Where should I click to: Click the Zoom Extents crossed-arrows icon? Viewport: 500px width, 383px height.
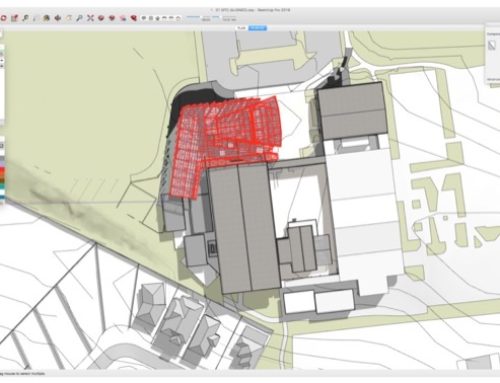click(90, 18)
